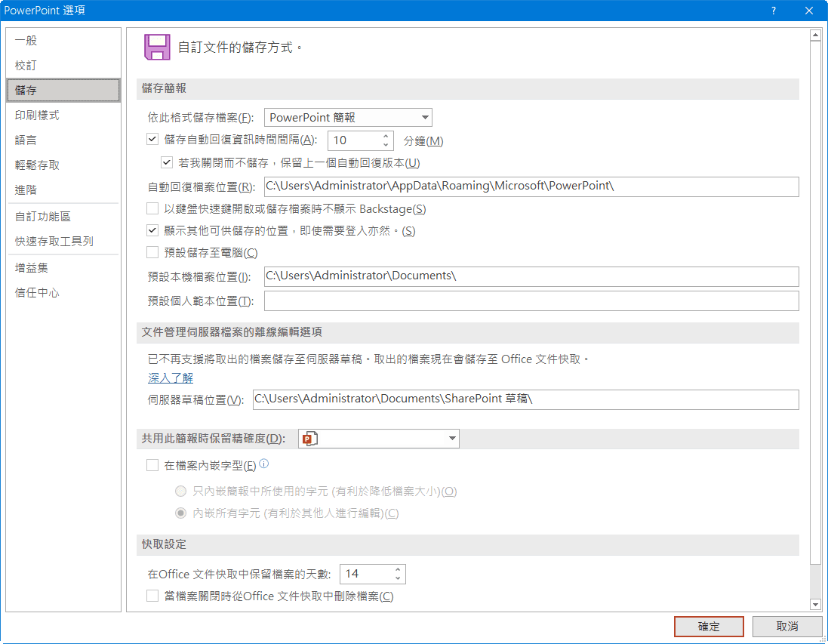Open 快速存取工具列 options category
Screen dimensions: 828x644
coord(63,241)
